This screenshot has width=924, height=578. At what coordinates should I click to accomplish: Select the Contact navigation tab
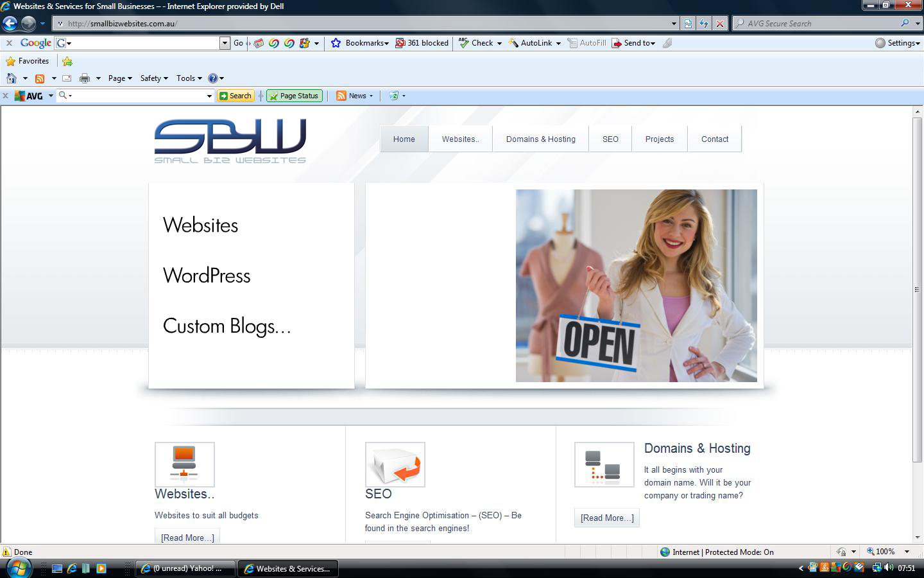tap(714, 139)
